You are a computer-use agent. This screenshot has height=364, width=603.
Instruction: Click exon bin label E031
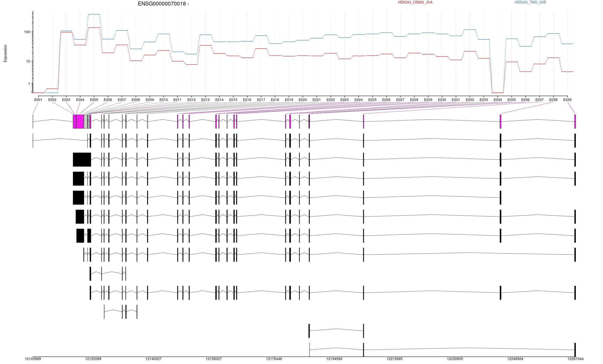pyautogui.click(x=456, y=100)
